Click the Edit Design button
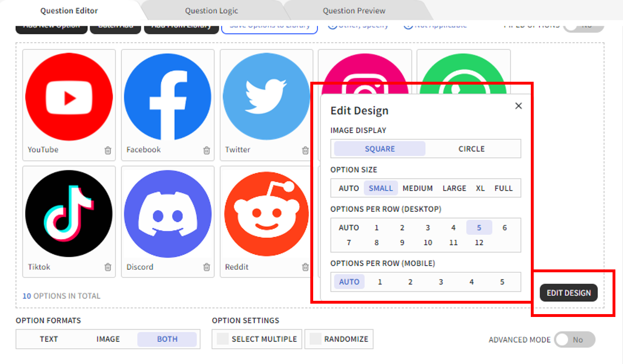Screen dimensions: 623x364 pyautogui.click(x=568, y=293)
